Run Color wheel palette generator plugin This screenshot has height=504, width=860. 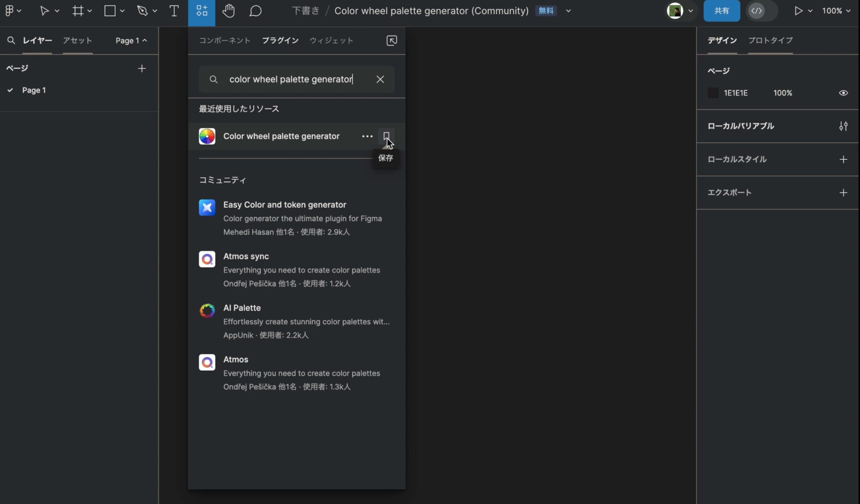[281, 136]
